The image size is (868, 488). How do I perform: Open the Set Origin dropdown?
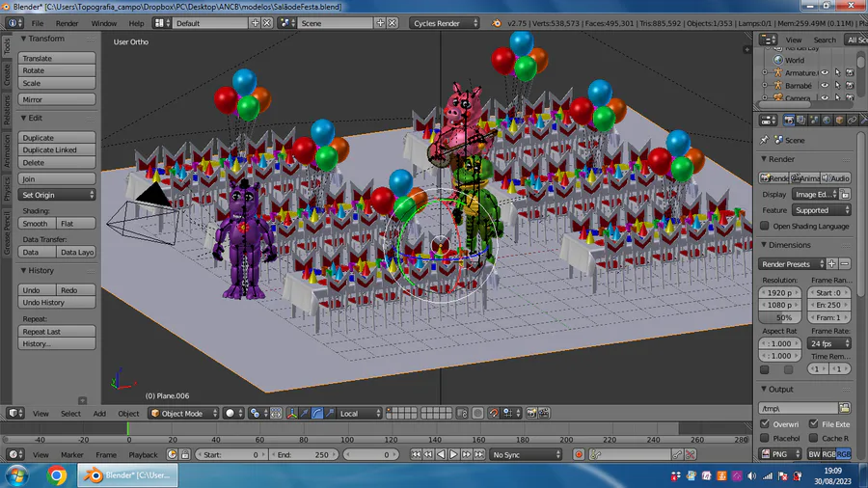click(x=57, y=195)
